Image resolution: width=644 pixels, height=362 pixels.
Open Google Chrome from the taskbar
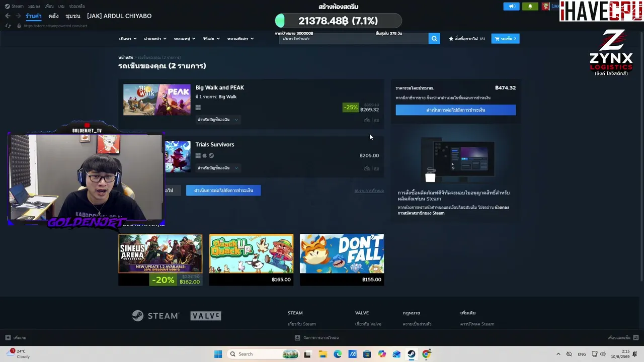click(x=427, y=354)
